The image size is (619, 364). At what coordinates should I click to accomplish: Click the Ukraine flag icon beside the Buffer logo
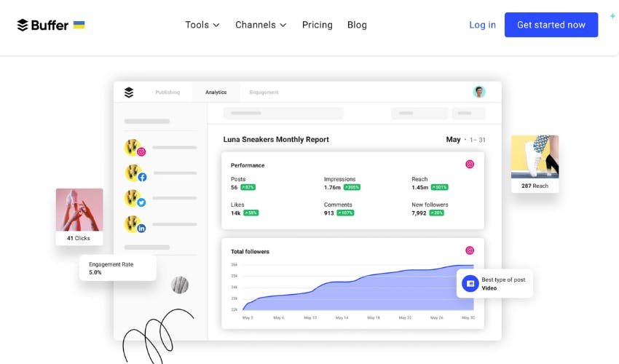click(x=79, y=25)
